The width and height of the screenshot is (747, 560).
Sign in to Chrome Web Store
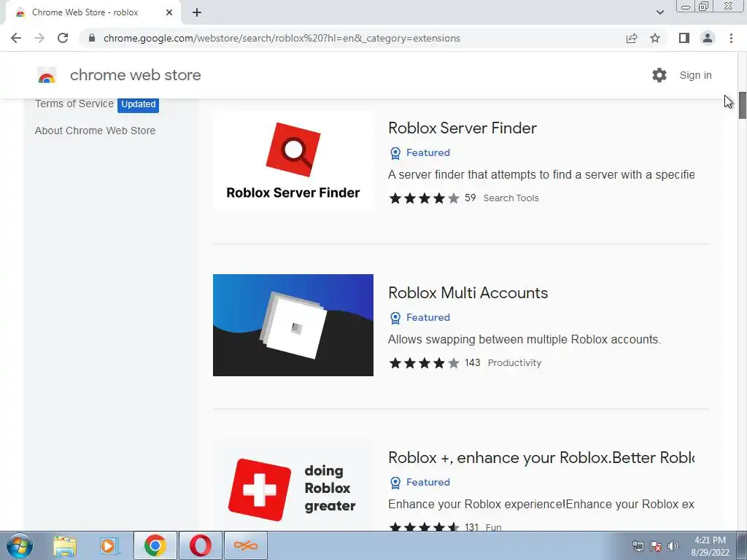pyautogui.click(x=695, y=75)
